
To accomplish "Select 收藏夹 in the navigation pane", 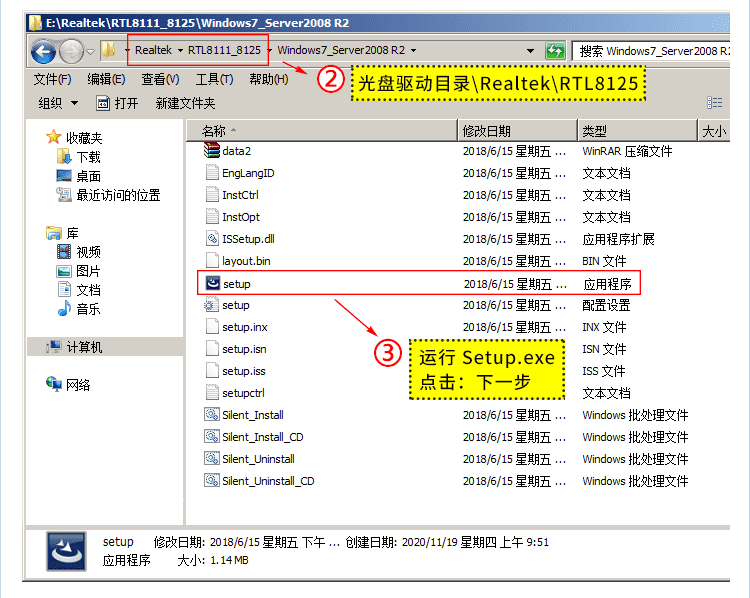I will pyautogui.click(x=74, y=138).
